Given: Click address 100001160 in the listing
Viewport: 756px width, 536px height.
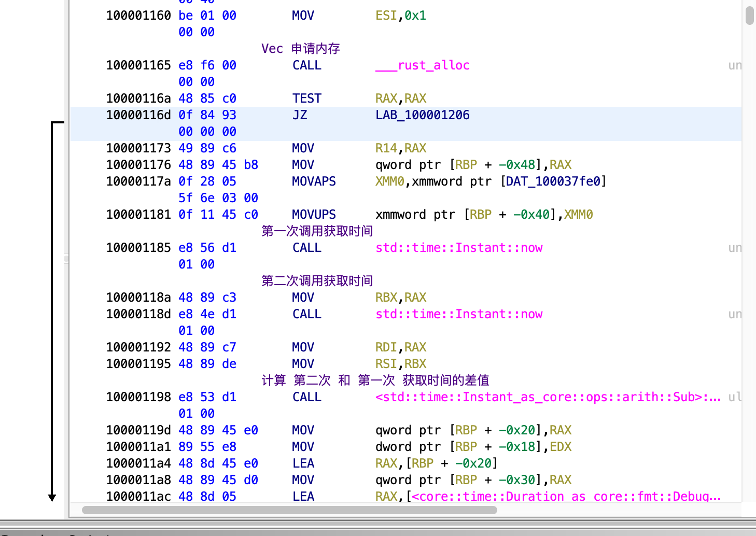Looking at the screenshot, I should click(138, 16).
